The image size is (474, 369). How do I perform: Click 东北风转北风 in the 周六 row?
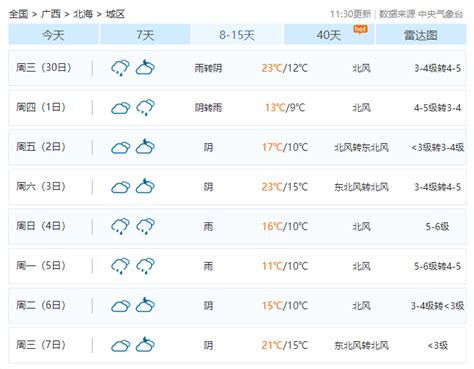click(x=362, y=187)
